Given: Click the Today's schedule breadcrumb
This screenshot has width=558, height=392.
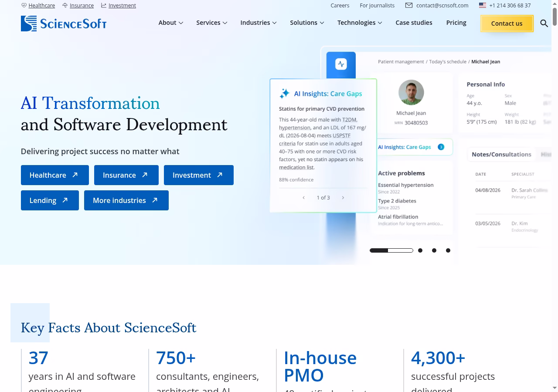Looking at the screenshot, I should pos(448,61).
